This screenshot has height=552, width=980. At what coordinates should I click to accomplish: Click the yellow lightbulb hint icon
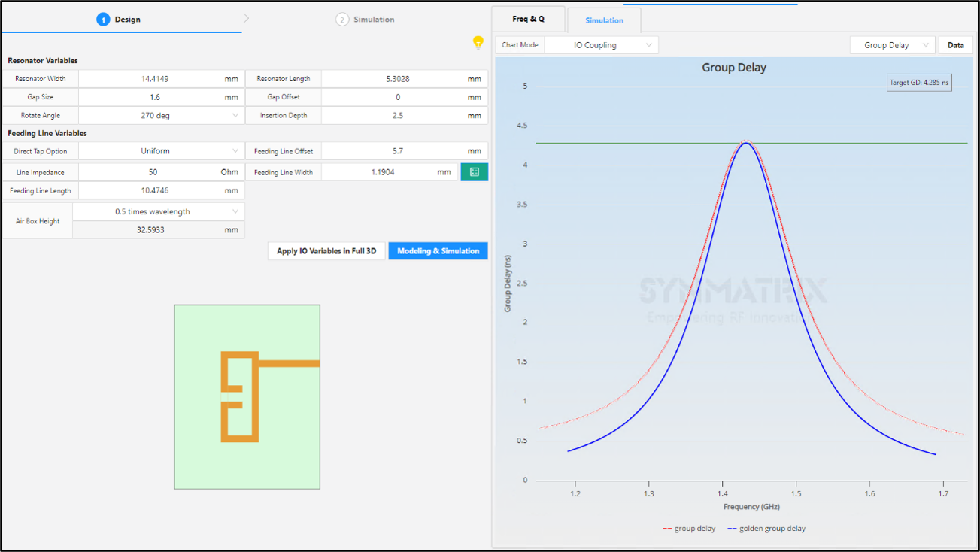click(x=478, y=42)
